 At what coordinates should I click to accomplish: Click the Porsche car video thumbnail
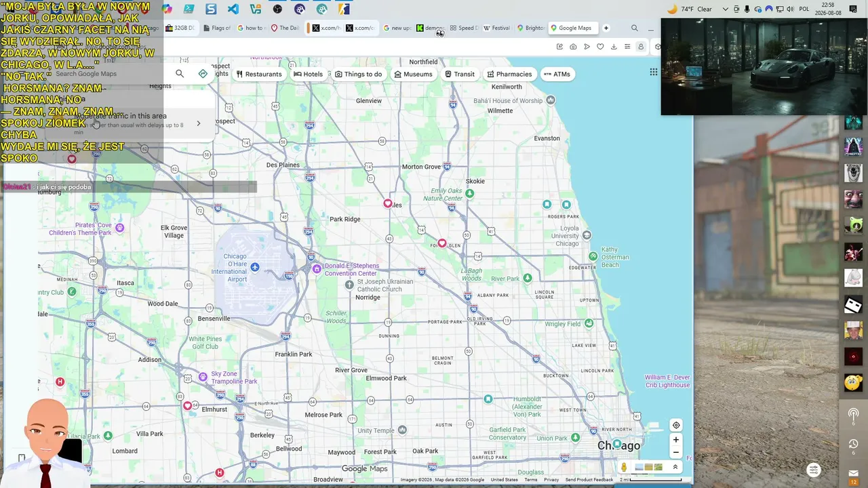click(x=764, y=66)
